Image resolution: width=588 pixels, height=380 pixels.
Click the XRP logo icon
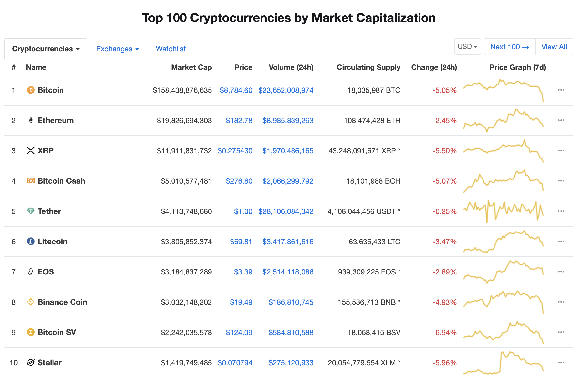click(x=31, y=150)
